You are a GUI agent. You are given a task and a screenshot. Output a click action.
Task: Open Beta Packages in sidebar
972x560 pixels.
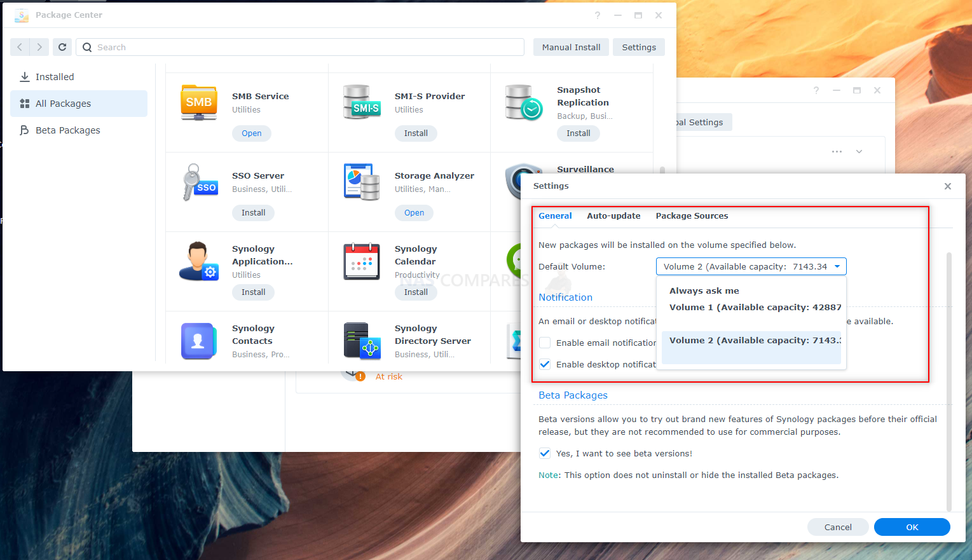[79, 130]
